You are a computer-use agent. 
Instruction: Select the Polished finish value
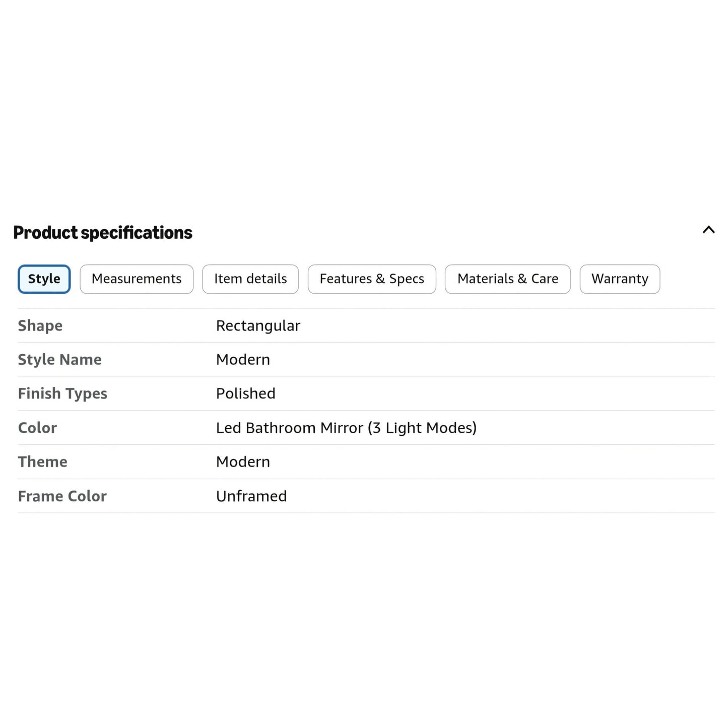click(x=246, y=393)
